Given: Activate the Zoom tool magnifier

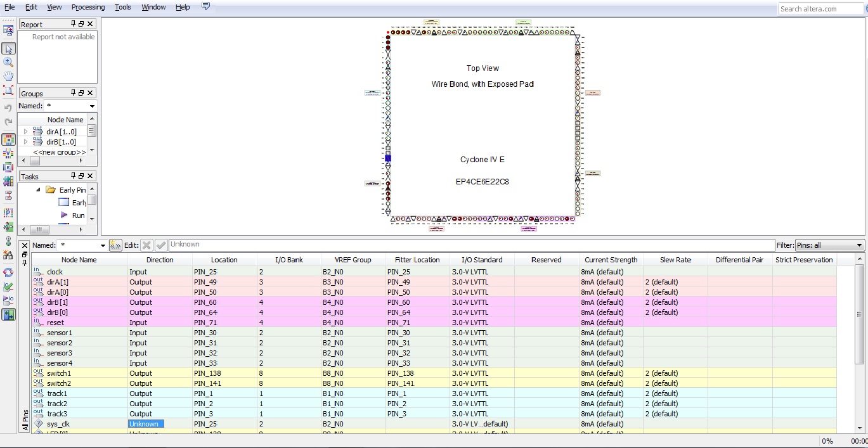Looking at the screenshot, I should coord(8,62).
